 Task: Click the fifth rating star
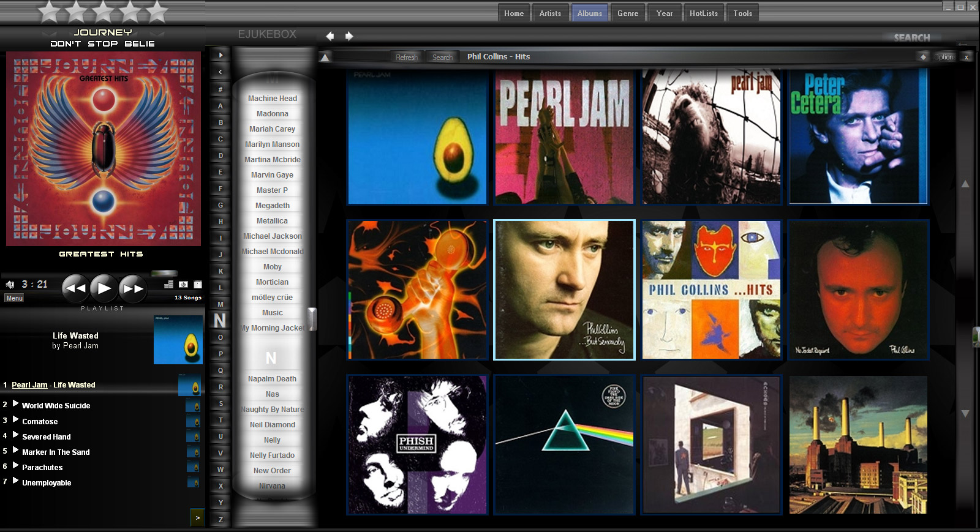click(157, 10)
